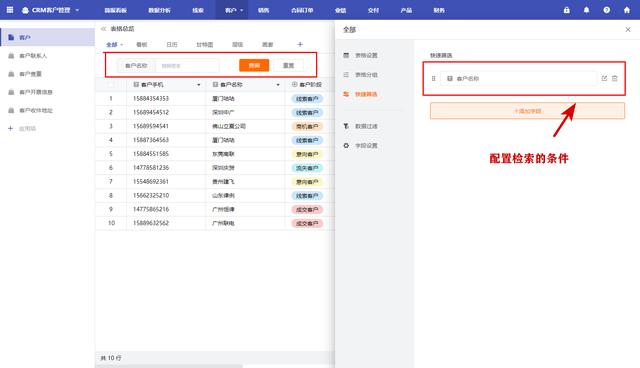Viewport: 640px width, 368px height.
Task: Open the help question-mark icon
Action: (x=607, y=10)
